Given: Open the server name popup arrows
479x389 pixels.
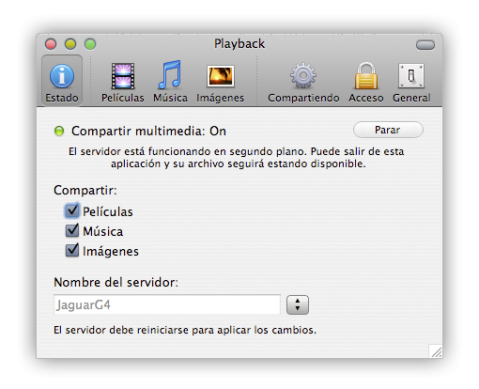Looking at the screenshot, I should pos(297,305).
